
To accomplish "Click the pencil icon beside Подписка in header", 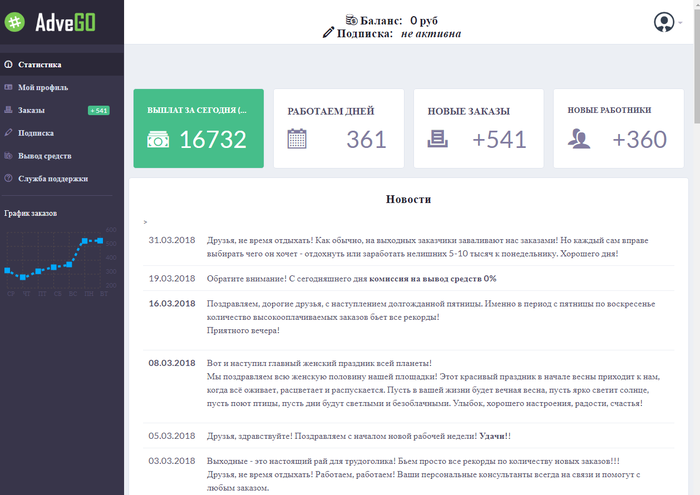I will pos(328,33).
